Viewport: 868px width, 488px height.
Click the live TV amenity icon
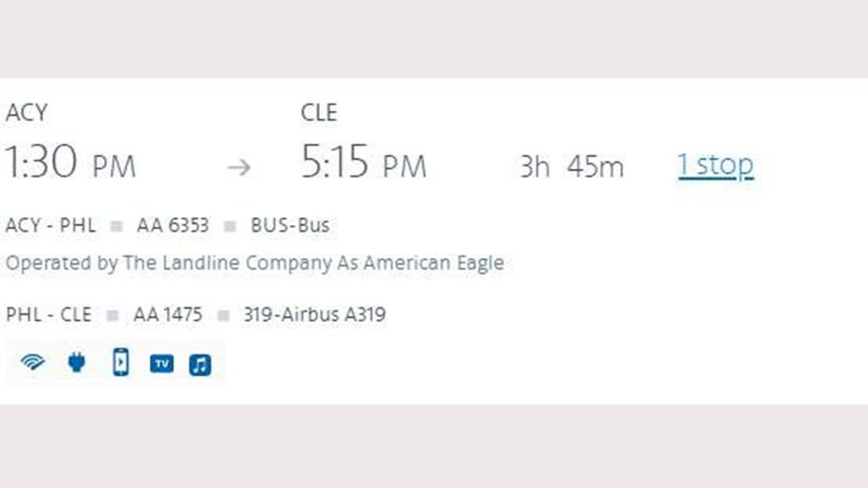pos(162,364)
